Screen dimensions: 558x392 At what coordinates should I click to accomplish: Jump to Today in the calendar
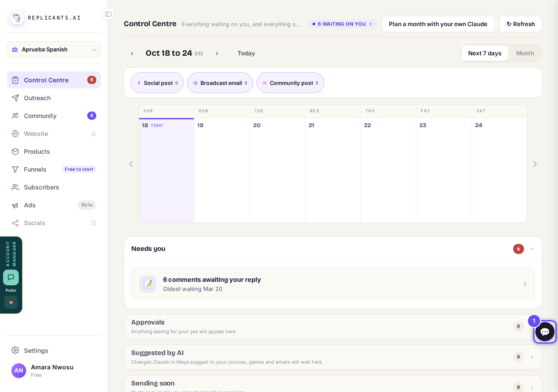pos(246,53)
